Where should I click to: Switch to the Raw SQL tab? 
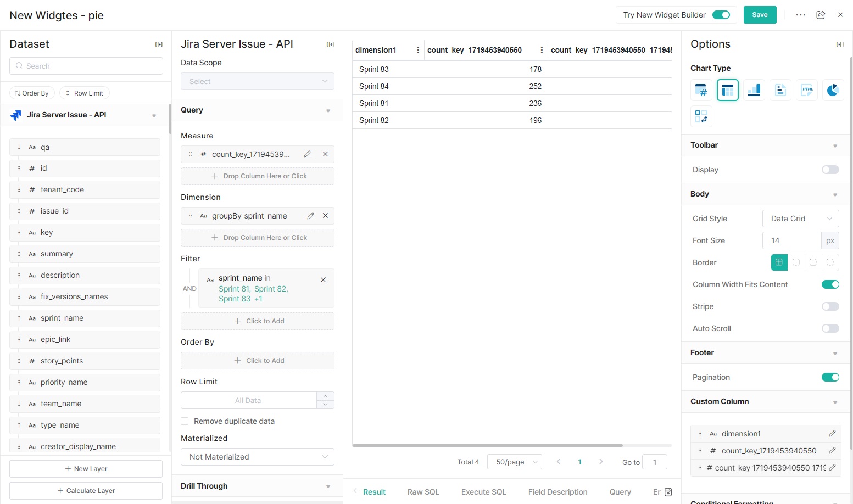[423, 492]
